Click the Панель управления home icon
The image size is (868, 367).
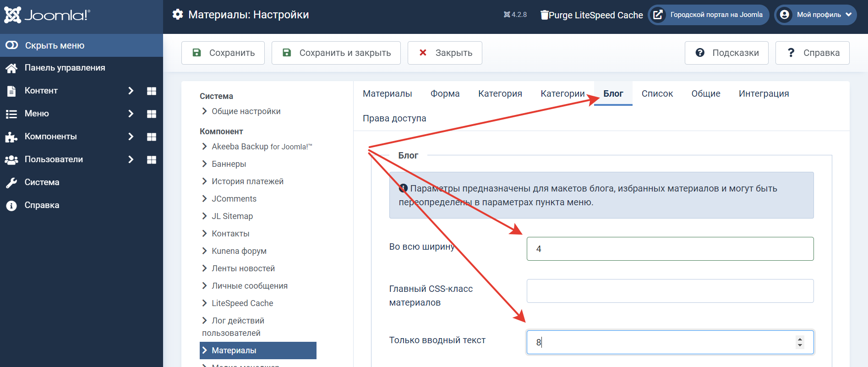click(11, 68)
